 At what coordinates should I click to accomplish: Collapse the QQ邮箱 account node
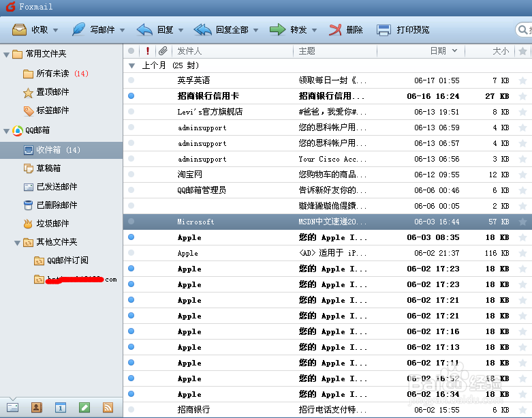pyautogui.click(x=6, y=131)
